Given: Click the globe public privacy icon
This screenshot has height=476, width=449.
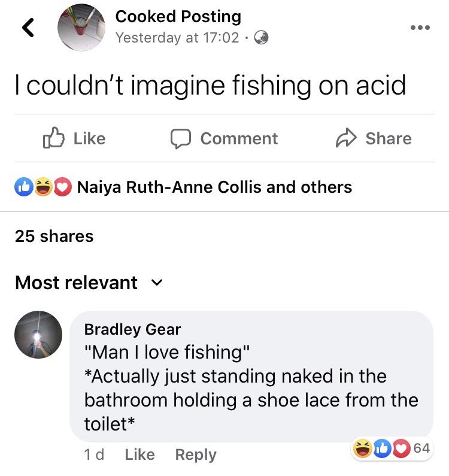Looking at the screenshot, I should tap(261, 38).
